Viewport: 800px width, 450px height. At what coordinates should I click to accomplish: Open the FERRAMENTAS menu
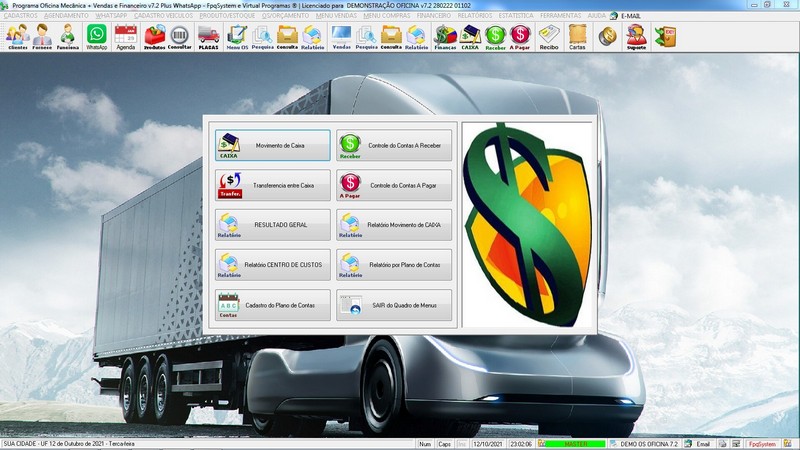coord(560,16)
